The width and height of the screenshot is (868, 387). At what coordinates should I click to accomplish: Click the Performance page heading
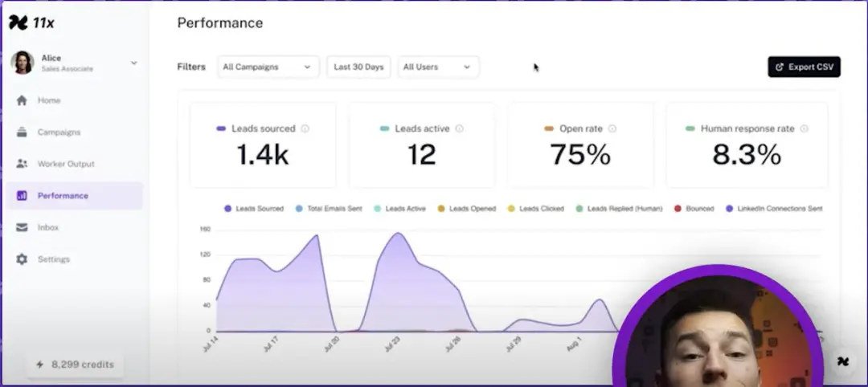219,22
